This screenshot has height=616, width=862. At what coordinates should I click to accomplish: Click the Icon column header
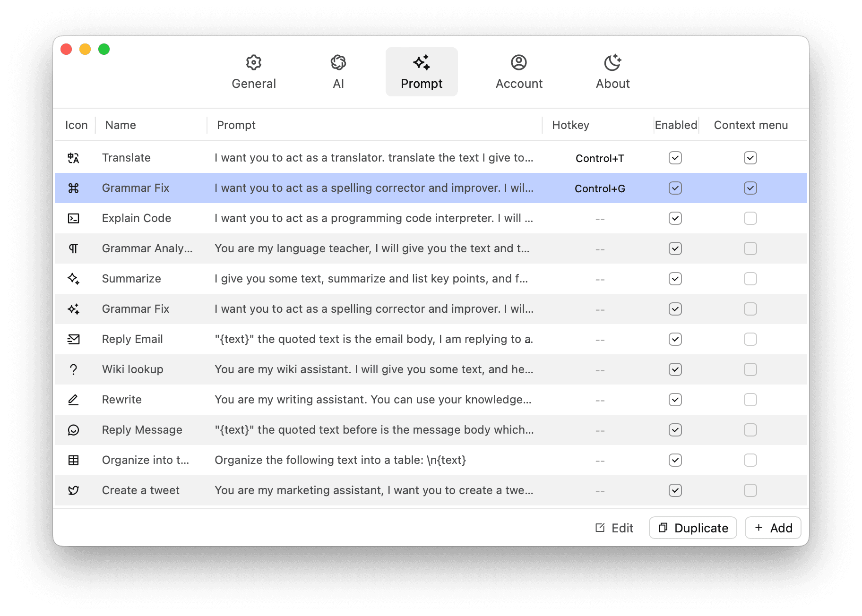[76, 125]
